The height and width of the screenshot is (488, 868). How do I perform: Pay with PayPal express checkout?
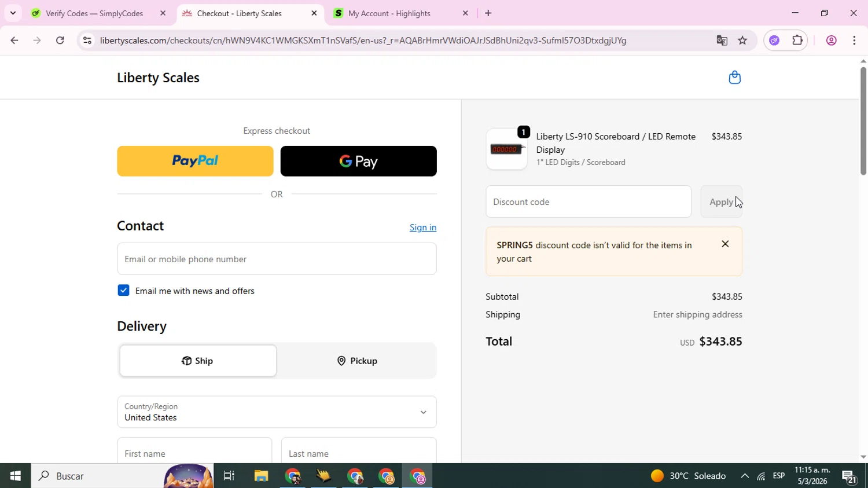[x=195, y=161]
